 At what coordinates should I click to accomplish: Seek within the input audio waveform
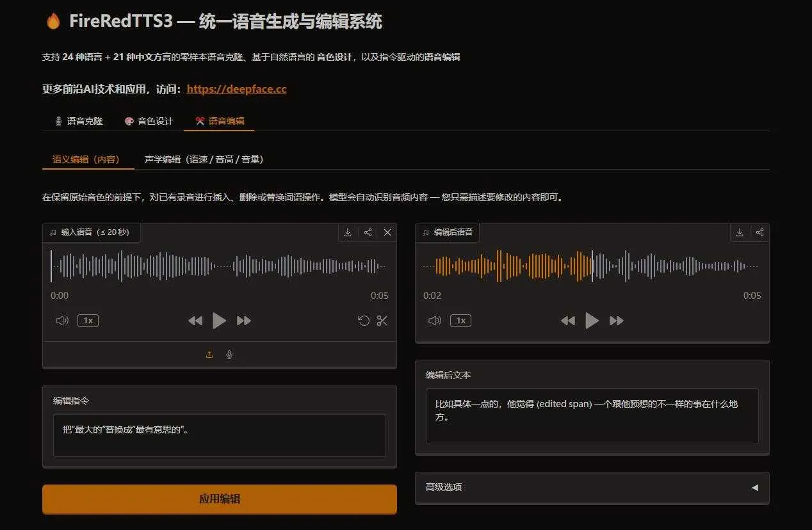coord(220,266)
